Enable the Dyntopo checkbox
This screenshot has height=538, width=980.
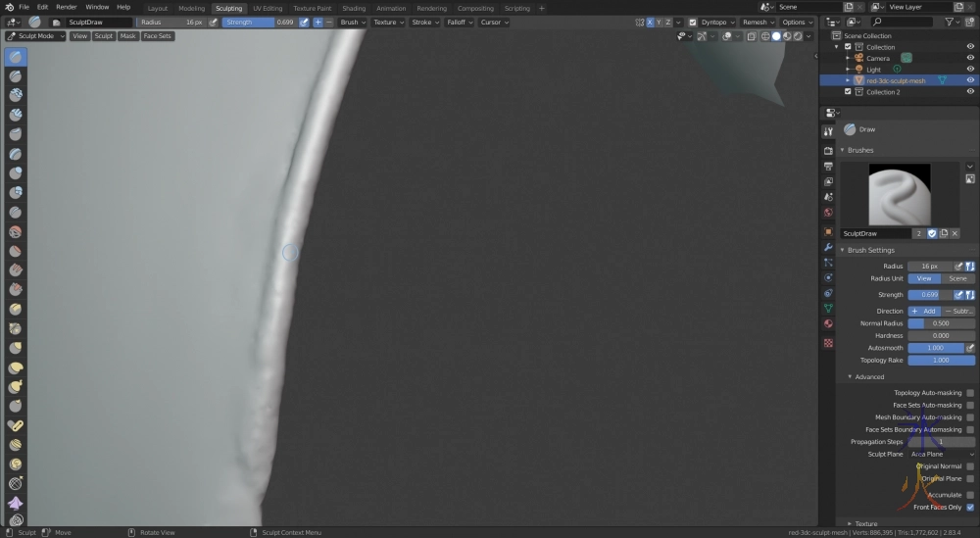[x=693, y=22]
